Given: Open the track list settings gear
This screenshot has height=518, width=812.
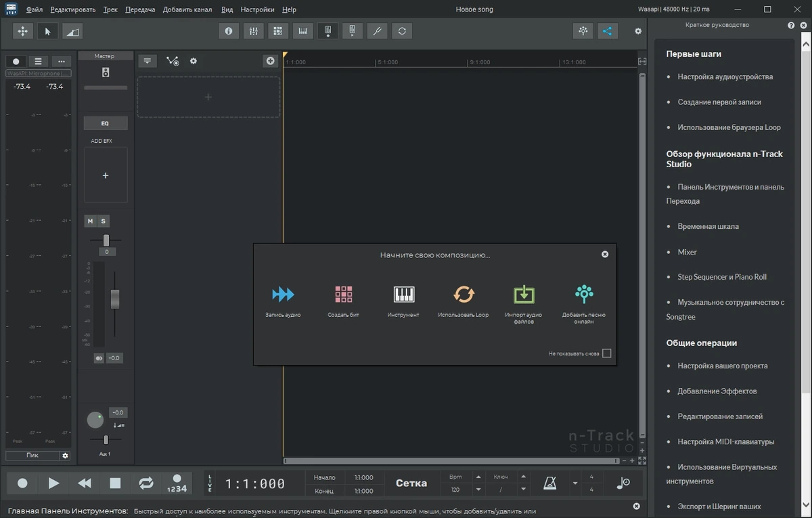Looking at the screenshot, I should point(194,61).
